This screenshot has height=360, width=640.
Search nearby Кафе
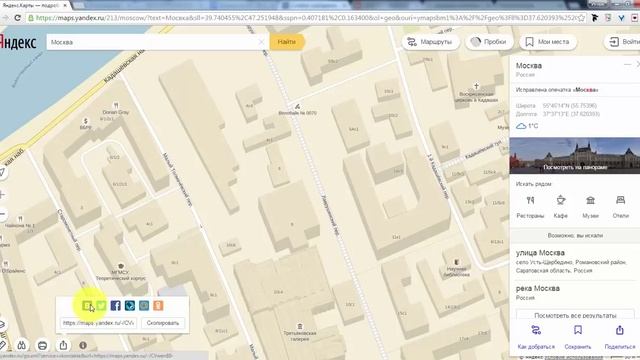tap(561, 207)
